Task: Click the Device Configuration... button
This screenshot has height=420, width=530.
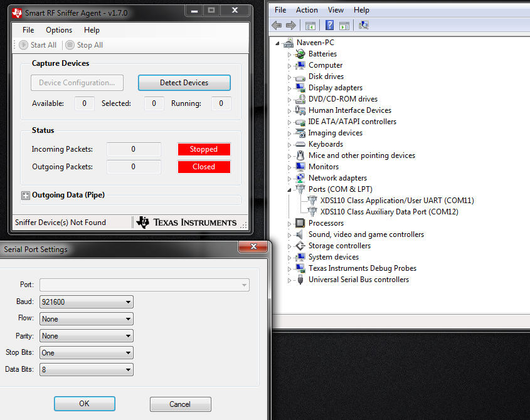Action: pyautogui.click(x=77, y=83)
